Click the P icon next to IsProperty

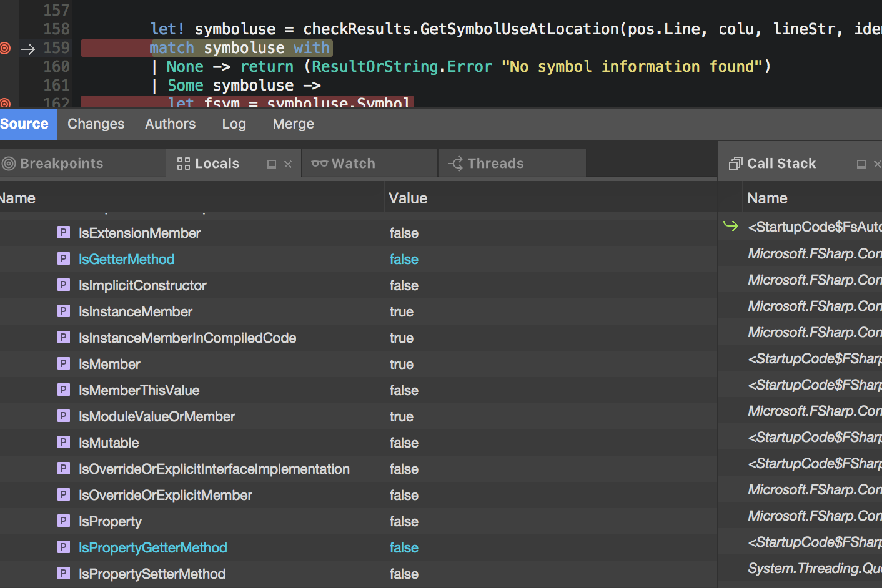point(63,521)
